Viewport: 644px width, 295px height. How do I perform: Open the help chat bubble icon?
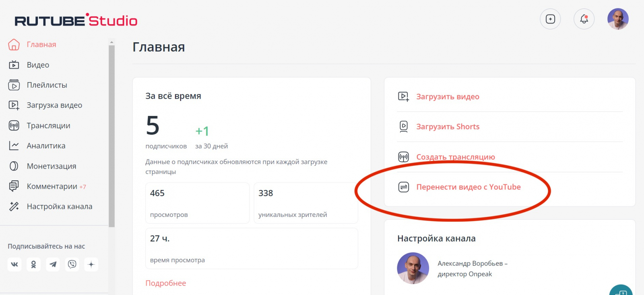click(621, 291)
